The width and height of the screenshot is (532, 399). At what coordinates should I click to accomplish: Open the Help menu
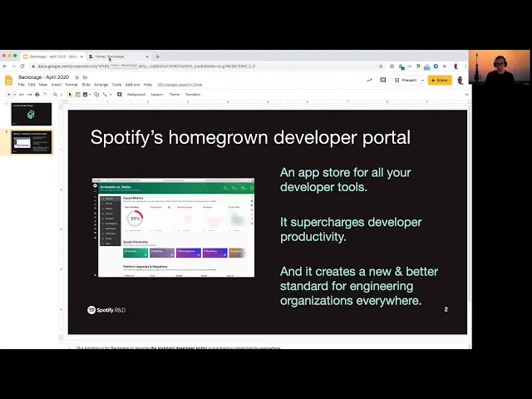[x=148, y=85]
